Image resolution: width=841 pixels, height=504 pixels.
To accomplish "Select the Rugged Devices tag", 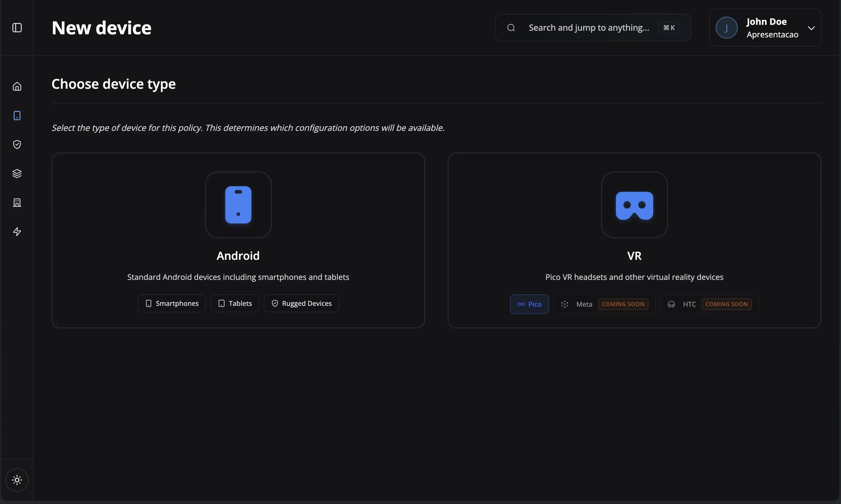I will click(x=301, y=303).
